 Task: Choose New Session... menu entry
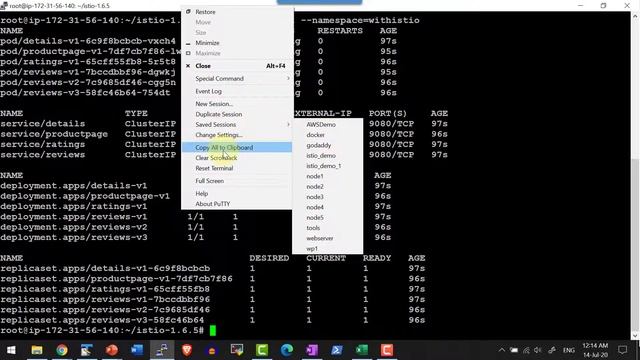237,104
